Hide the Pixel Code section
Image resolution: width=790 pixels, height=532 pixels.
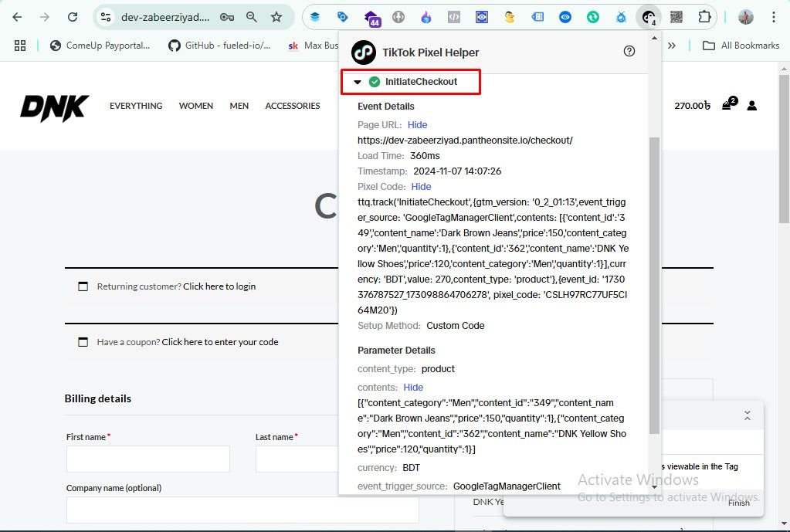pos(421,187)
